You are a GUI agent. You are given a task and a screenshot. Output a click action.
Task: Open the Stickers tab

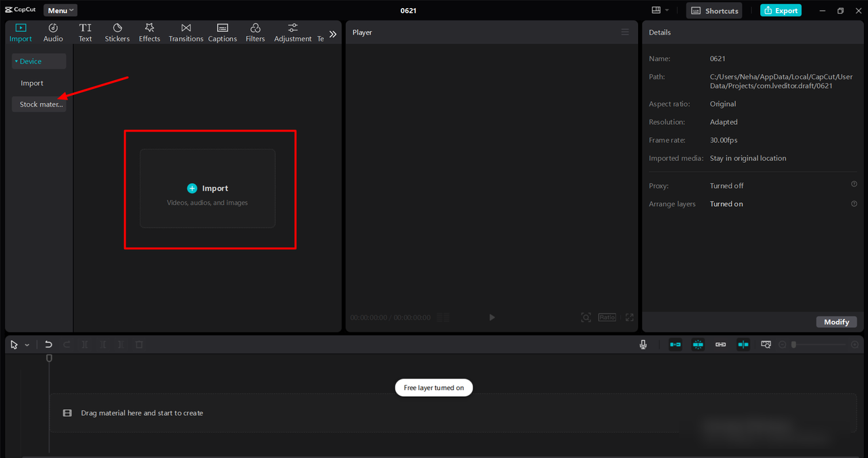point(117,33)
